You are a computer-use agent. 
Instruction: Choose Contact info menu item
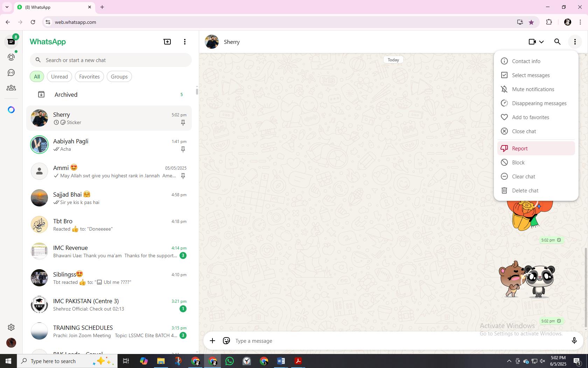[x=536, y=61]
